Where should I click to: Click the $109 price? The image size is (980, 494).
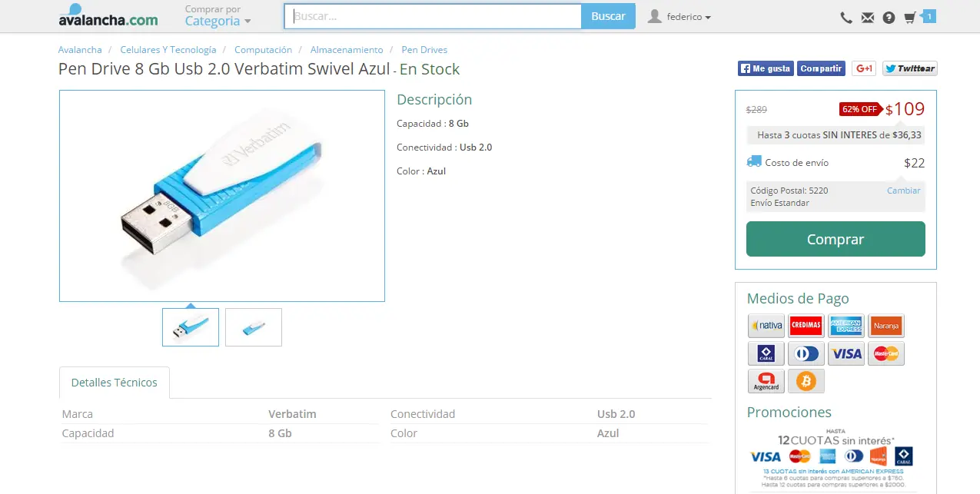pos(905,109)
